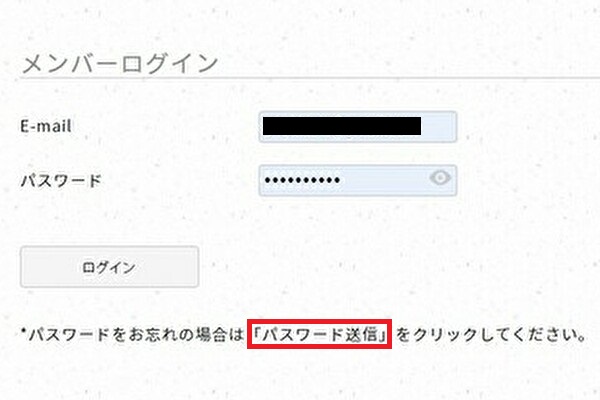Click empty space after the redacted email

(x=438, y=126)
